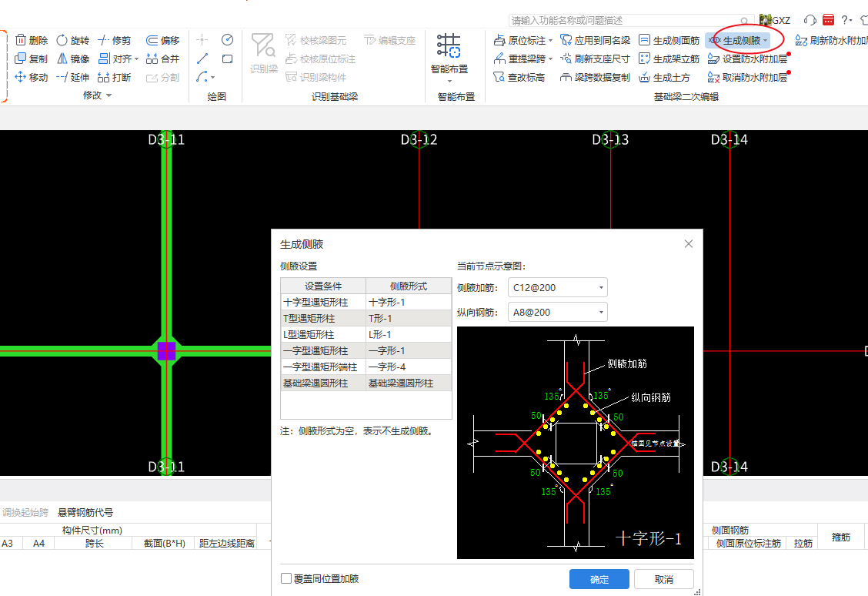This screenshot has height=596, width=868.
Task: Open the red calculator icon
Action: click(828, 20)
